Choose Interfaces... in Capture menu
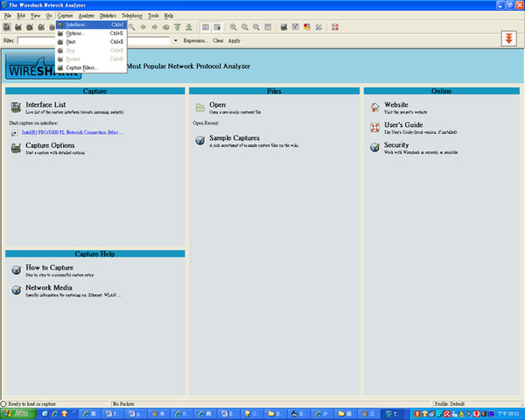Viewport: 525px width, 420px height. pyautogui.click(x=91, y=24)
